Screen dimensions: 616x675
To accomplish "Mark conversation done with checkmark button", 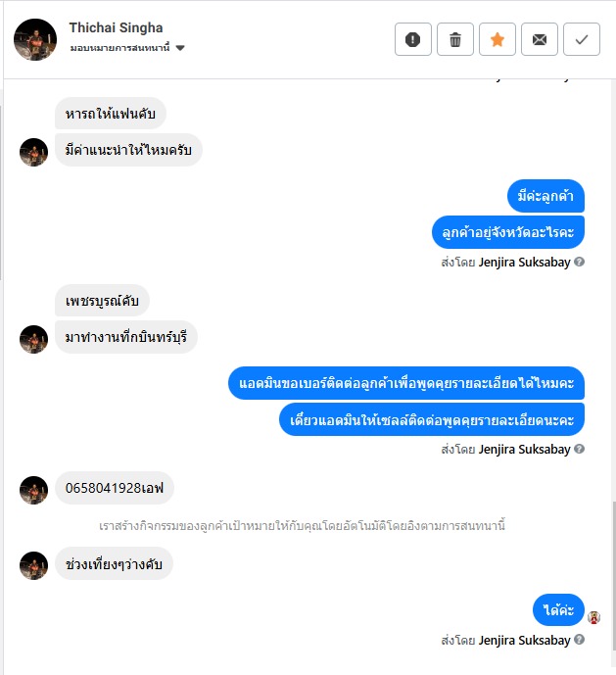I will coord(582,39).
